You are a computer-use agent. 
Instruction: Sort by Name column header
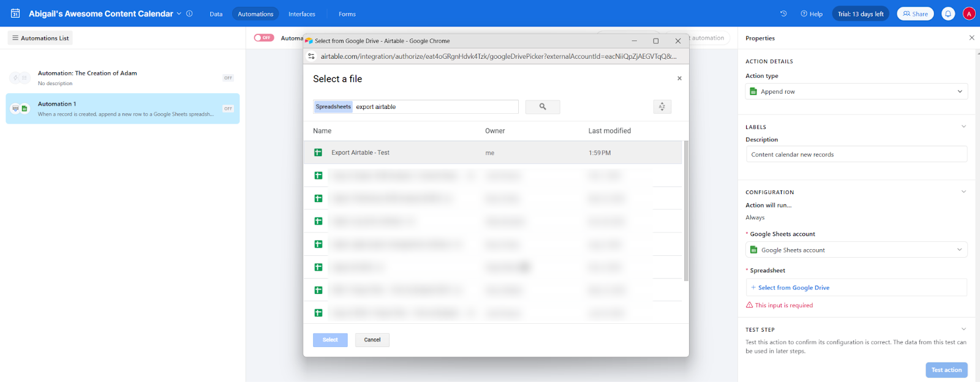(x=322, y=131)
